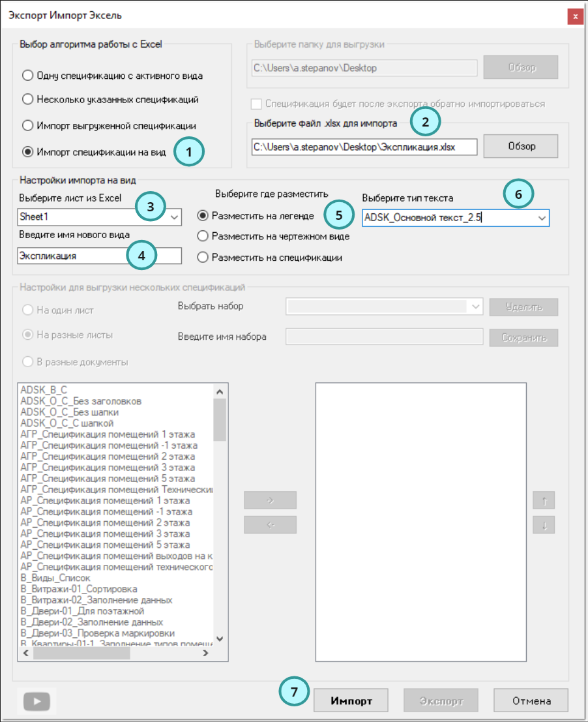Open the Excel sheet dropdown showing Sheet1

[x=99, y=217]
